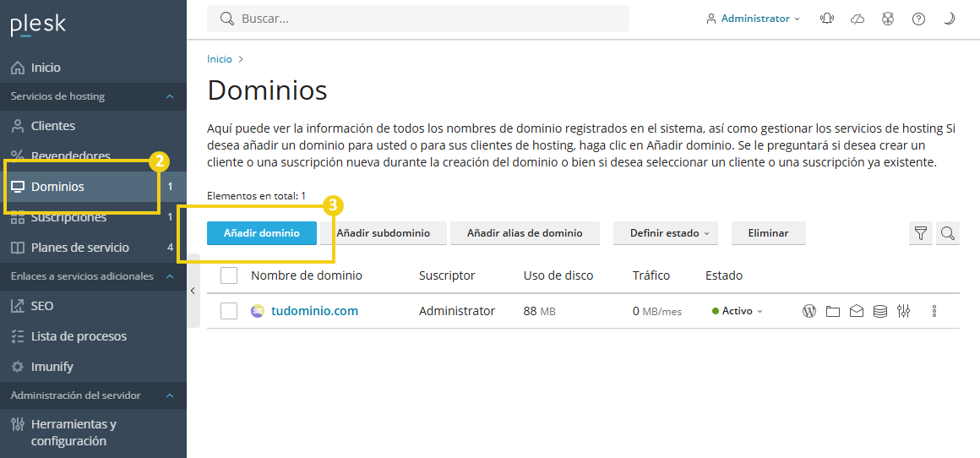Open the tudominio.com domain link
This screenshot has height=458, width=980.
pyautogui.click(x=314, y=310)
